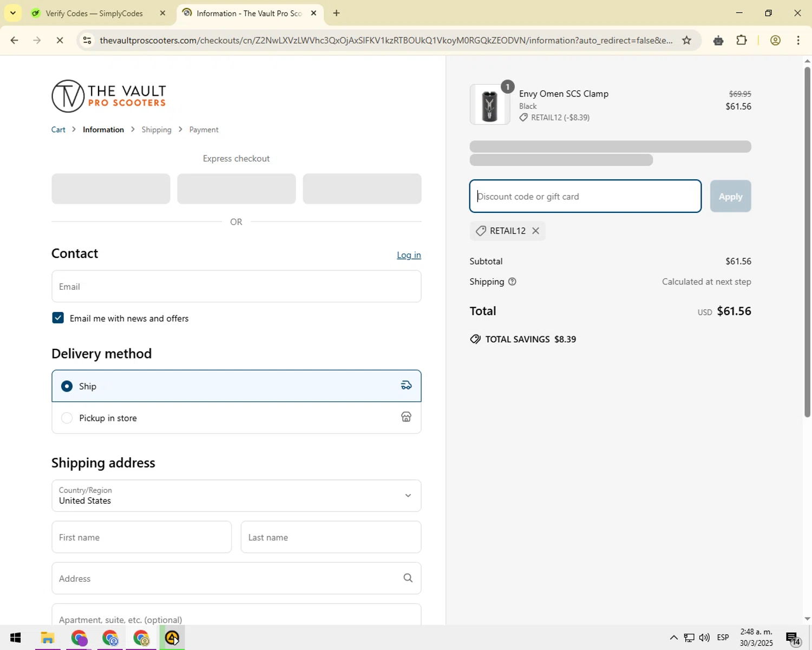Click The Vault Pro Scooters logo

[109, 96]
